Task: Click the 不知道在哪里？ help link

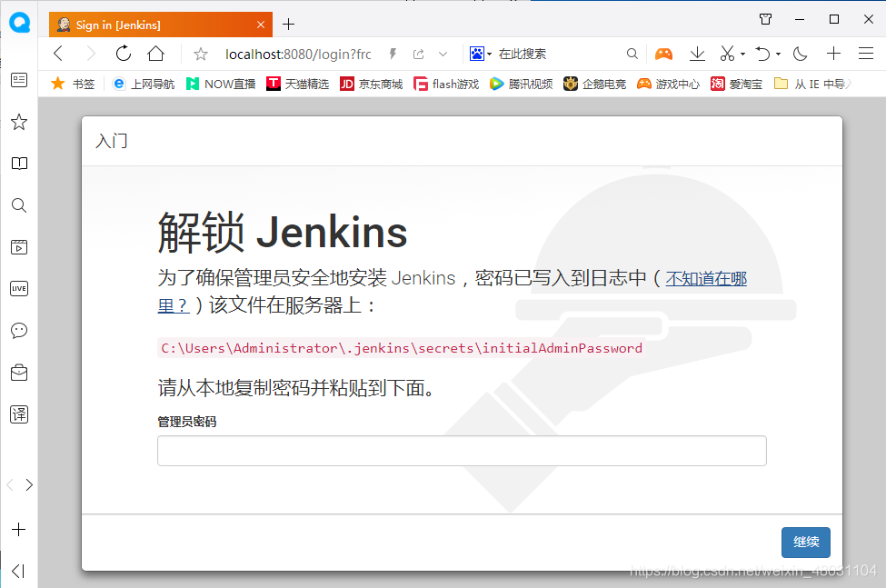Action: (706, 278)
